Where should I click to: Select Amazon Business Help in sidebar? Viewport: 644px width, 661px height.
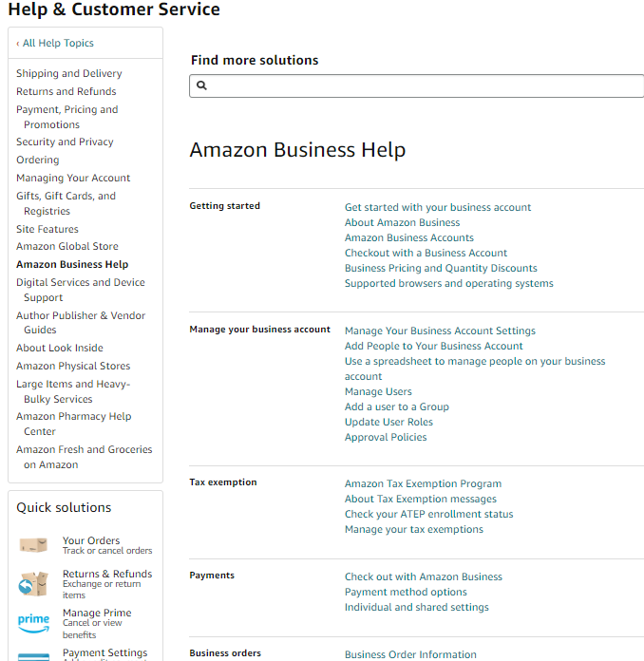click(72, 264)
